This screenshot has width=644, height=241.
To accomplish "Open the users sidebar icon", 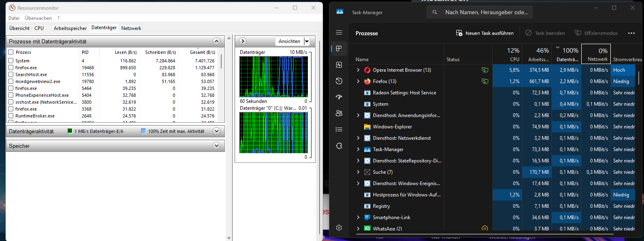I will pyautogui.click(x=339, y=113).
